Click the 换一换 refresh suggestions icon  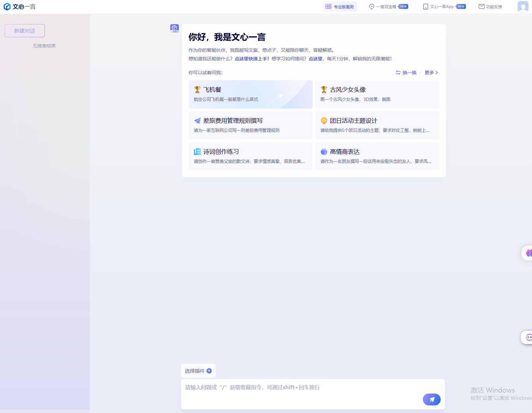[398, 73]
